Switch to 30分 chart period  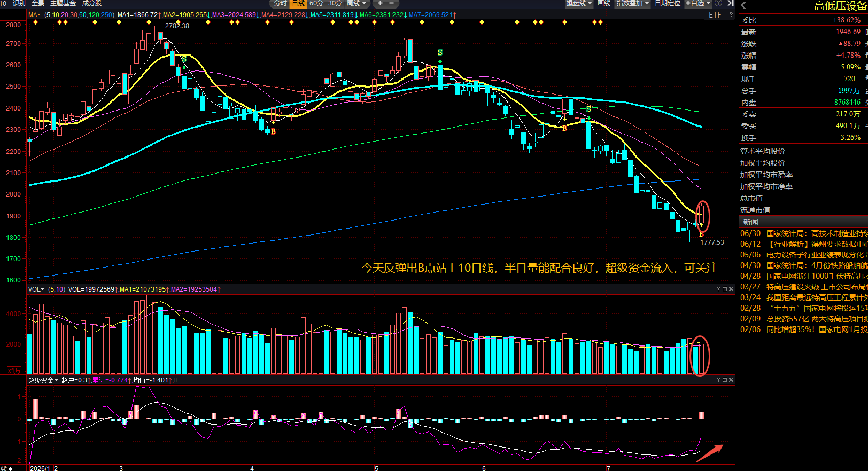[335, 3]
